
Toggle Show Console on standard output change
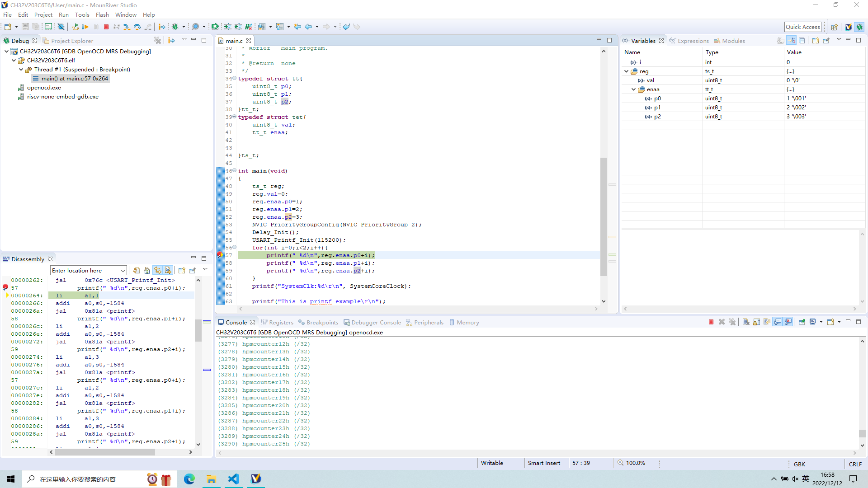click(x=778, y=322)
